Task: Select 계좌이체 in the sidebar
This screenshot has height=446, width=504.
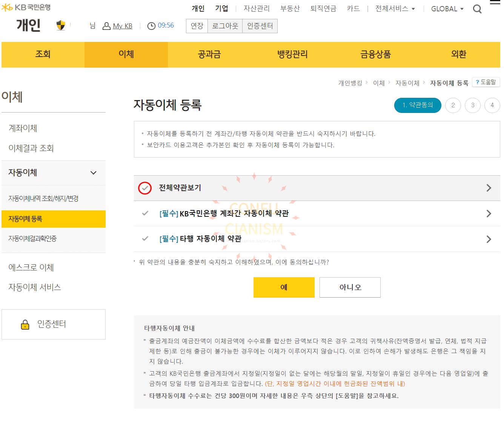Action: click(23, 128)
